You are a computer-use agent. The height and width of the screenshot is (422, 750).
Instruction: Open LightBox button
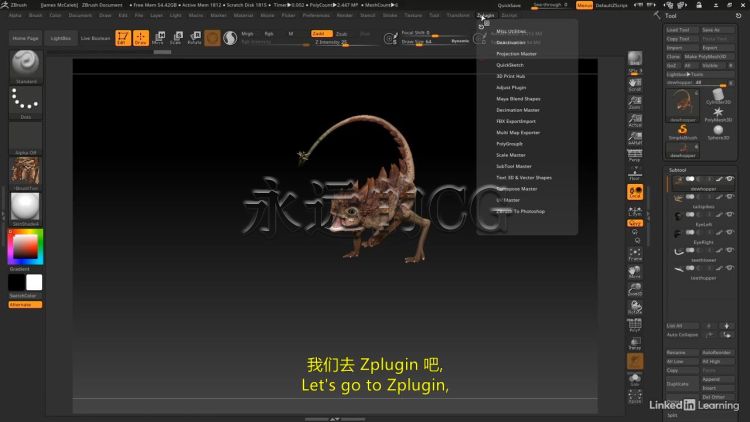point(60,38)
